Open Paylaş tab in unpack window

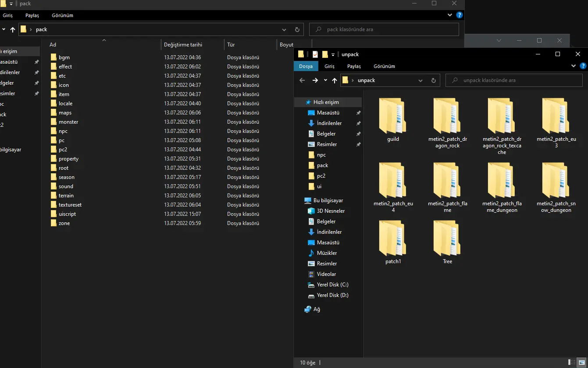click(x=354, y=66)
